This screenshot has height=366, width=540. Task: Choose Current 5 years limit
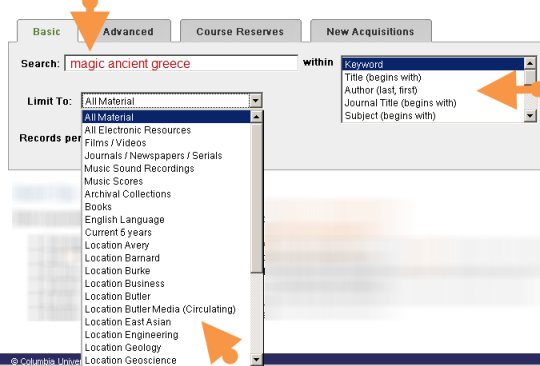[x=167, y=232]
